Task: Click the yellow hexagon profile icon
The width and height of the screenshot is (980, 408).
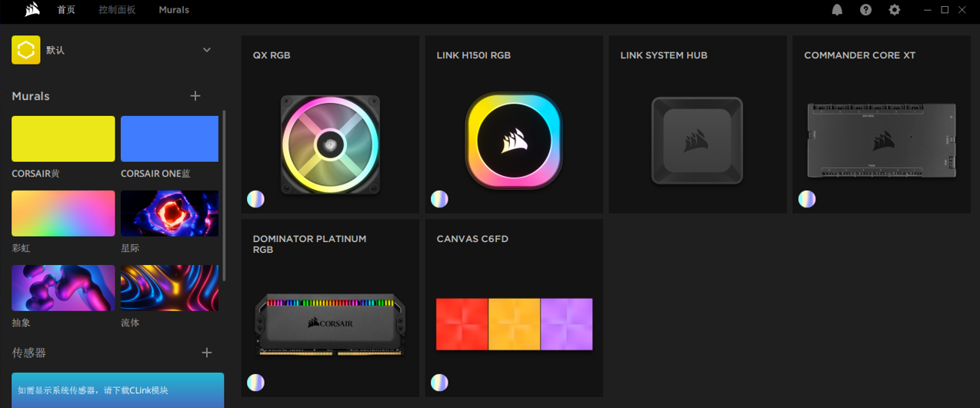Action: click(x=26, y=50)
